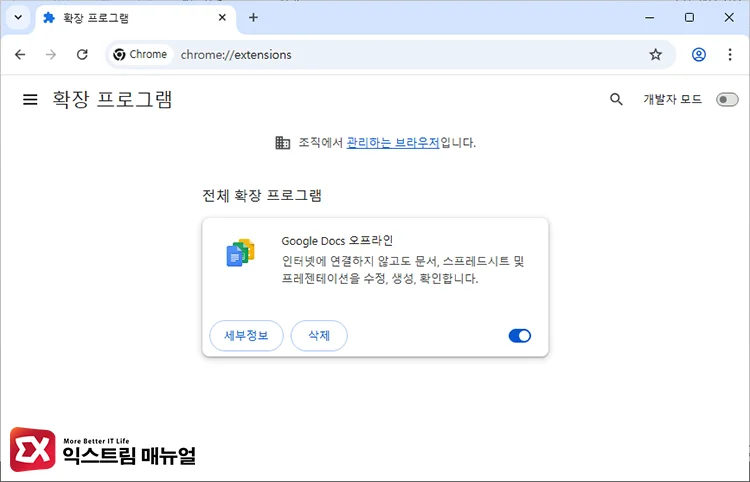750x482 pixels.
Task: Close the Chrome window
Action: click(729, 18)
